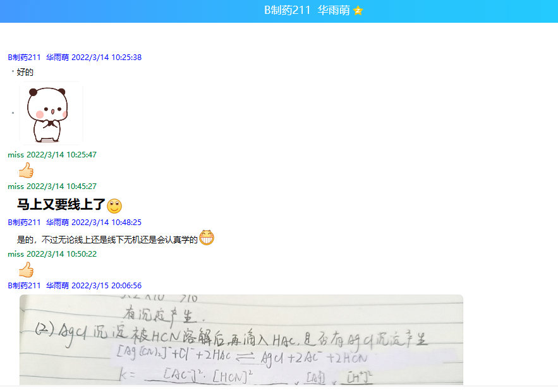
Task: Click miss sender line at 10:50:22
Action: [x=52, y=254]
